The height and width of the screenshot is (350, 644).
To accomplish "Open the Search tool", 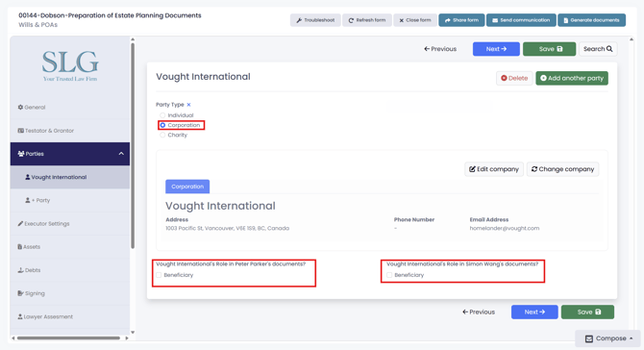I will (x=598, y=49).
